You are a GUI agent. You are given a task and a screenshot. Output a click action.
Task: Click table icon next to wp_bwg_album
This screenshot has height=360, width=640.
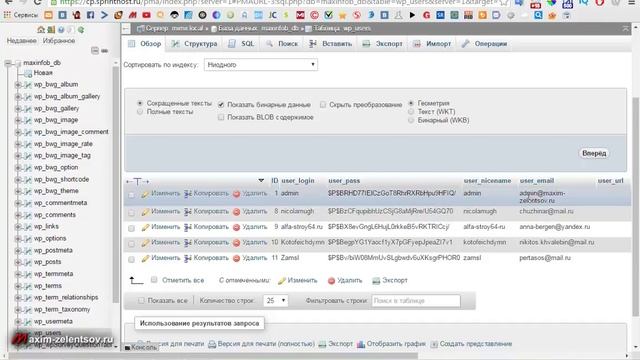coord(28,85)
